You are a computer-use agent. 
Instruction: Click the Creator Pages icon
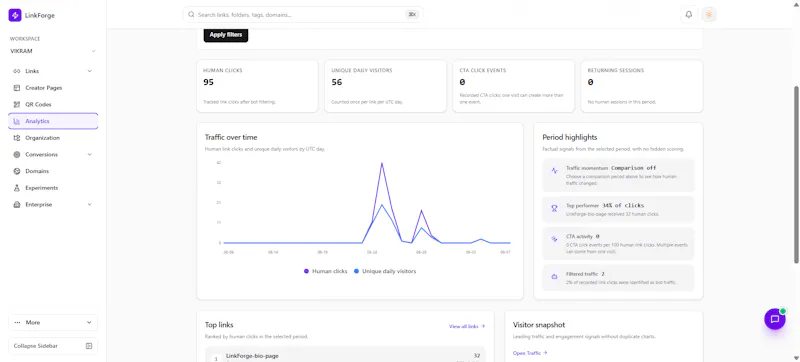pos(16,88)
